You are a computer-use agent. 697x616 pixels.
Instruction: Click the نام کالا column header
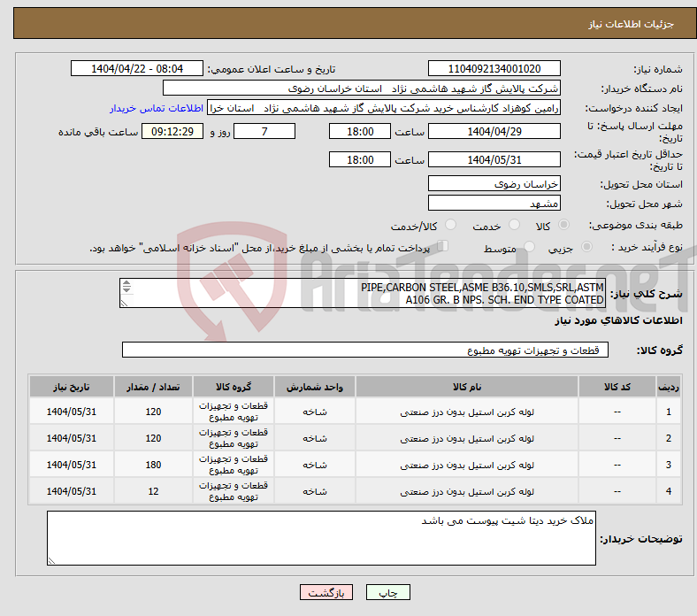coord(467,387)
